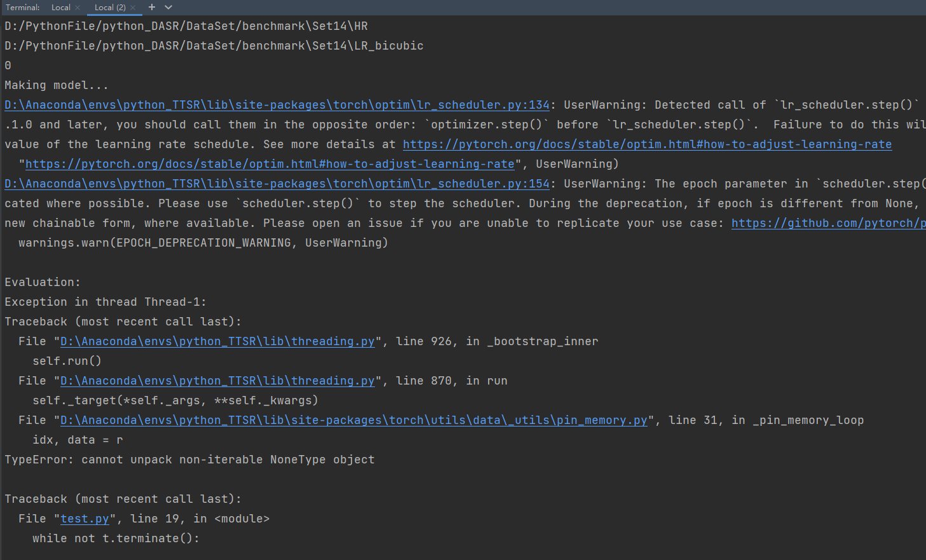Click 'warnings.warn(EPOCH_DEPRECATION_WARNING, UserWarning)' line

203,243
